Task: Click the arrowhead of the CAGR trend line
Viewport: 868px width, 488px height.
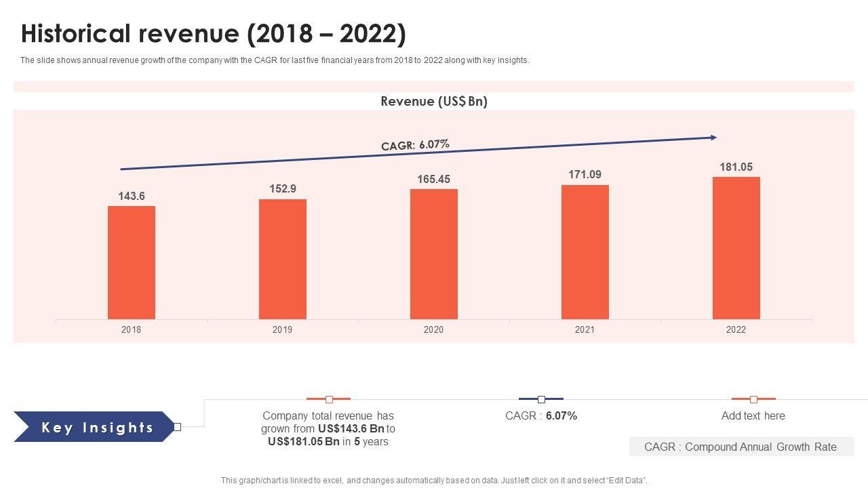Action: click(713, 138)
